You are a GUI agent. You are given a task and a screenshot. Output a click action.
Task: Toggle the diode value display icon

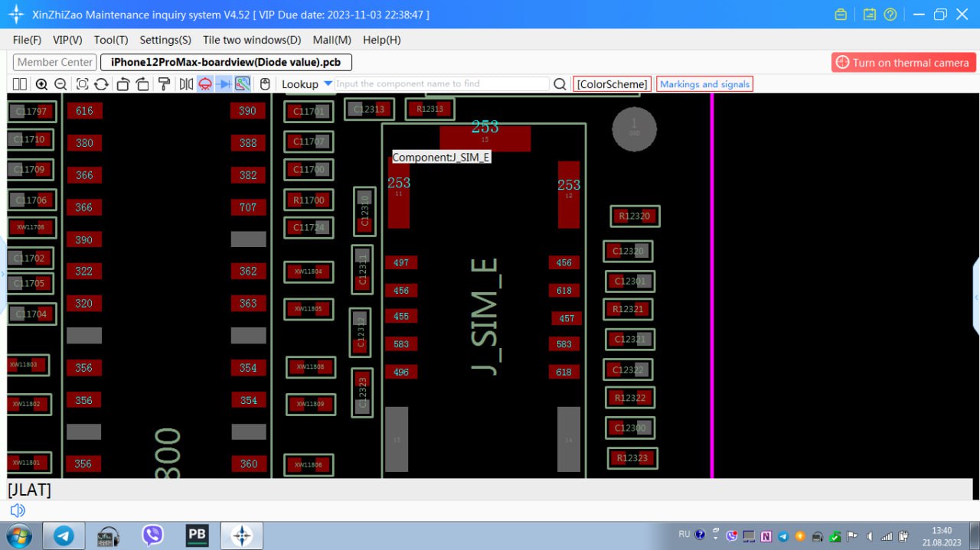pos(224,84)
